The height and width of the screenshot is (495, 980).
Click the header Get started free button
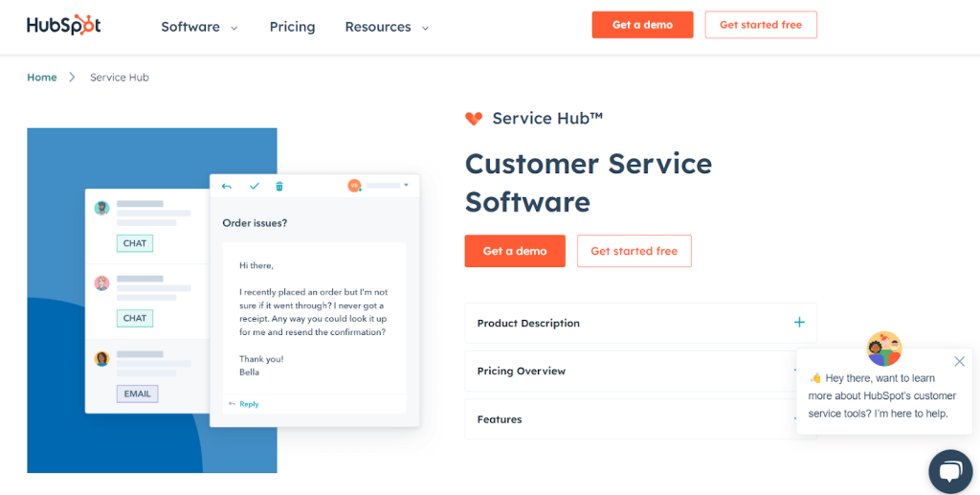[x=761, y=25]
